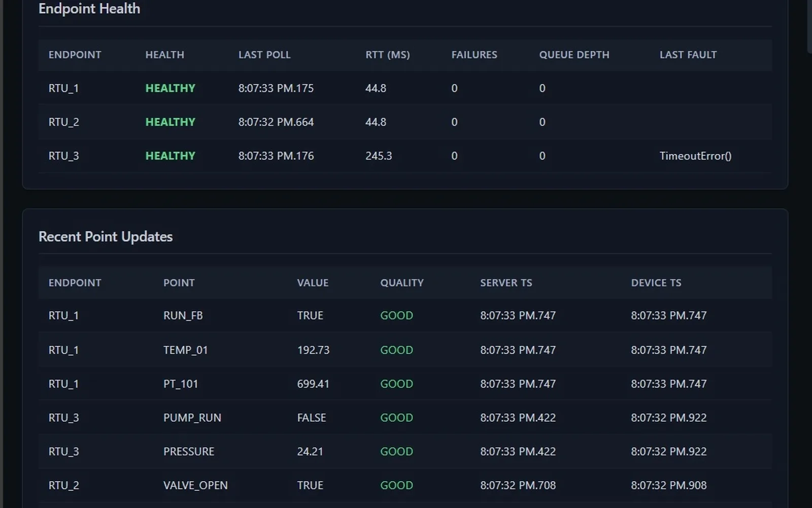Screen dimensions: 812x508
Task: Click the TimeoutError() last fault entry
Action: click(695, 156)
